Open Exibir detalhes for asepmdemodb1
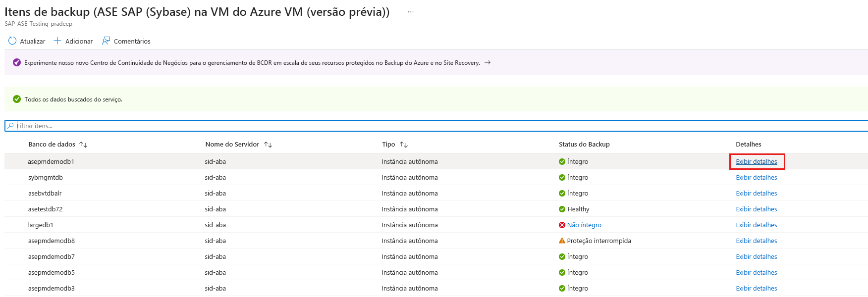 click(757, 161)
